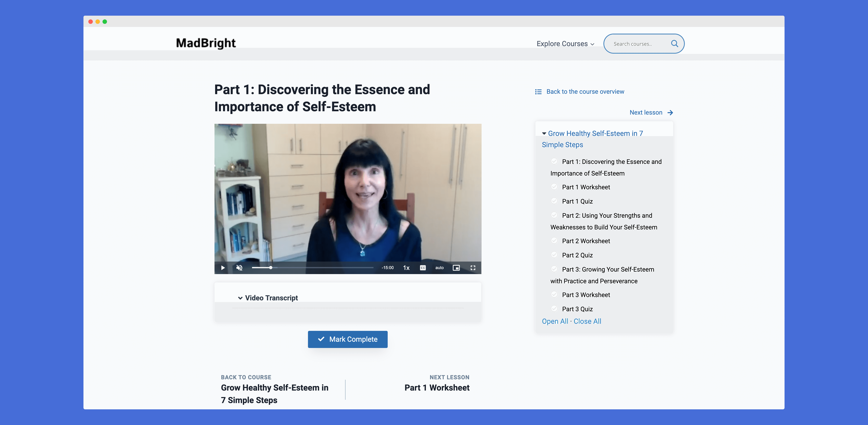Go back to the course overview
The height and width of the screenshot is (425, 868).
[x=585, y=92]
